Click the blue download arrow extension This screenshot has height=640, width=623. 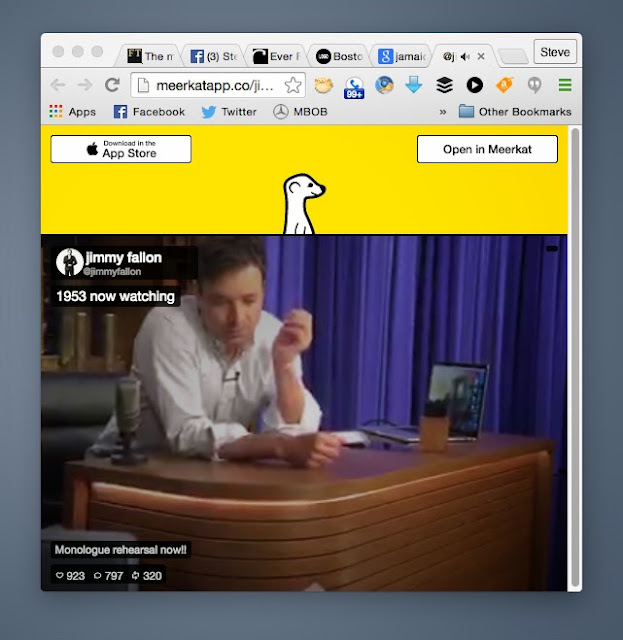point(414,85)
